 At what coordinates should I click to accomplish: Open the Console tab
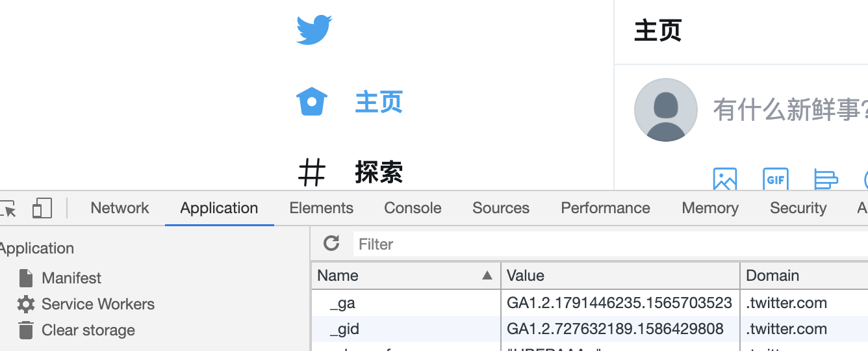click(413, 208)
